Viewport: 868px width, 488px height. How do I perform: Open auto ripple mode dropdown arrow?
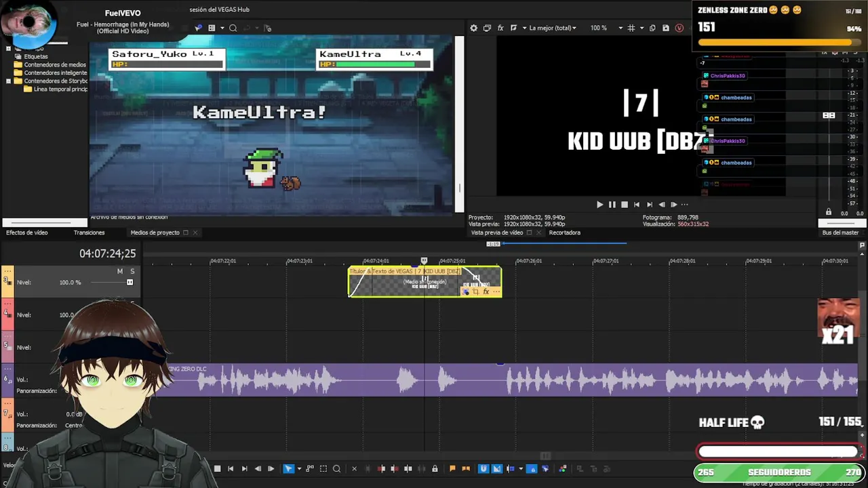click(521, 468)
